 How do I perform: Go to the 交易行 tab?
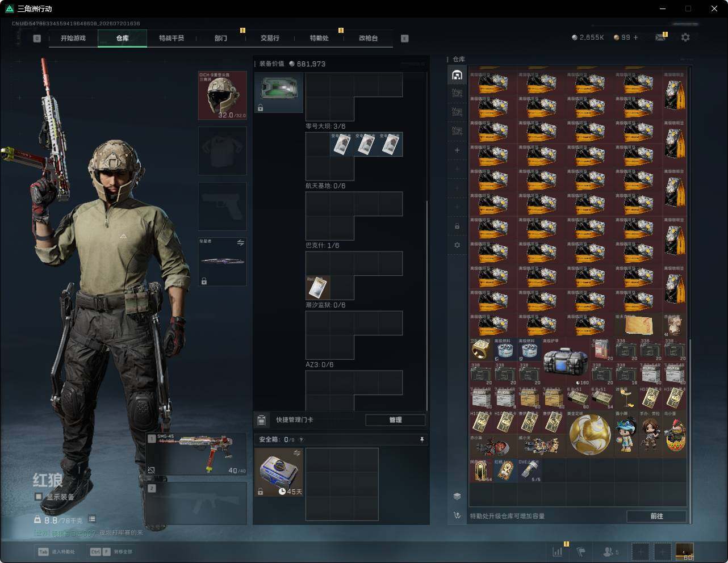pos(270,38)
